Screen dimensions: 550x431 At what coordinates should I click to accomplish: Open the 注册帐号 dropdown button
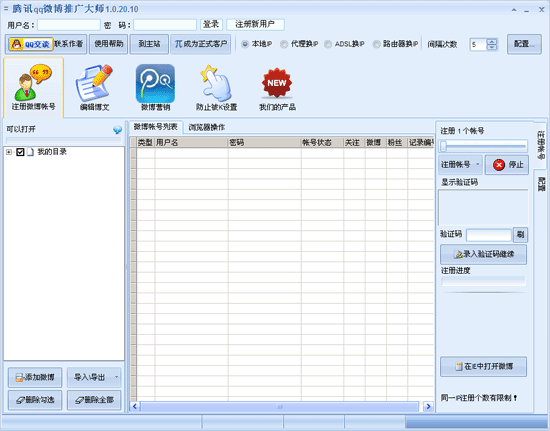pos(460,164)
